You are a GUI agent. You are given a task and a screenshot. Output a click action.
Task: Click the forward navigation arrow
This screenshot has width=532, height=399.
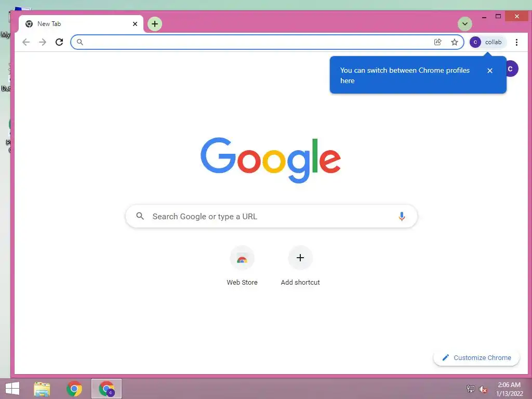(x=43, y=42)
